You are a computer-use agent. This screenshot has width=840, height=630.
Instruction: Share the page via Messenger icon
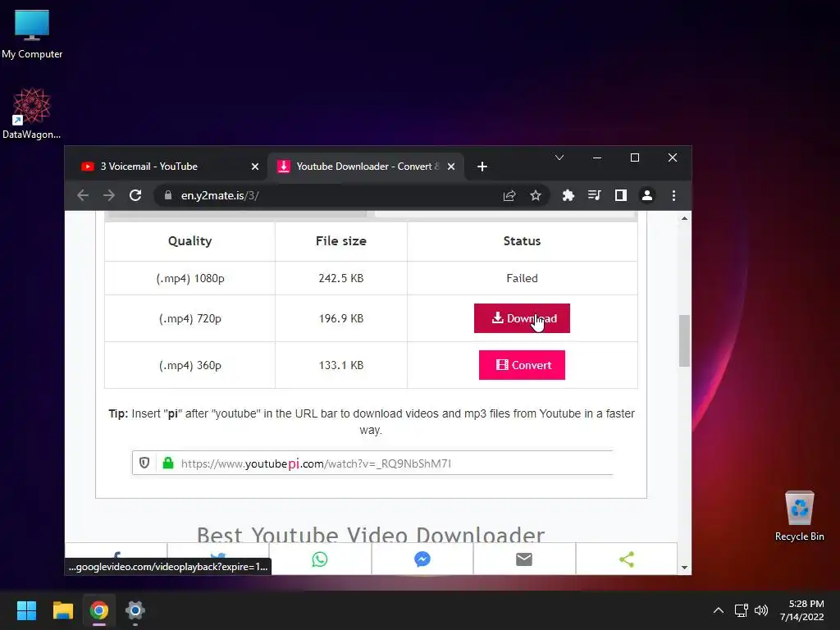tap(422, 559)
